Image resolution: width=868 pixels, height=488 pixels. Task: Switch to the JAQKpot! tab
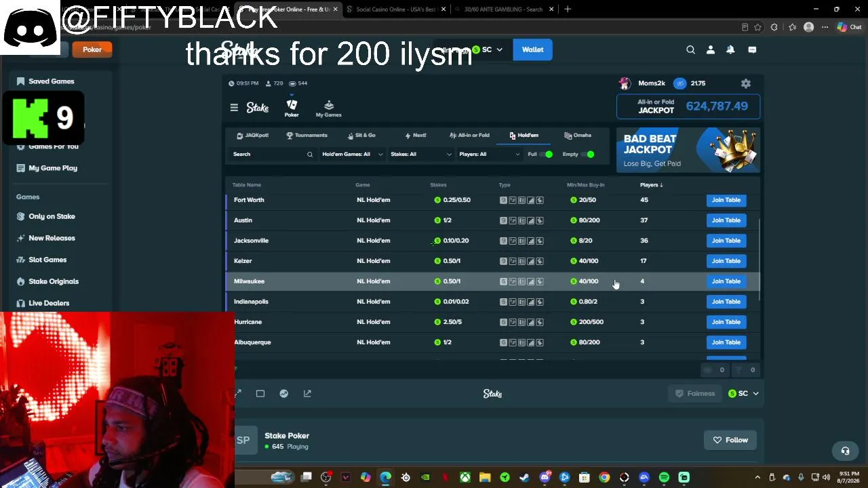click(253, 136)
